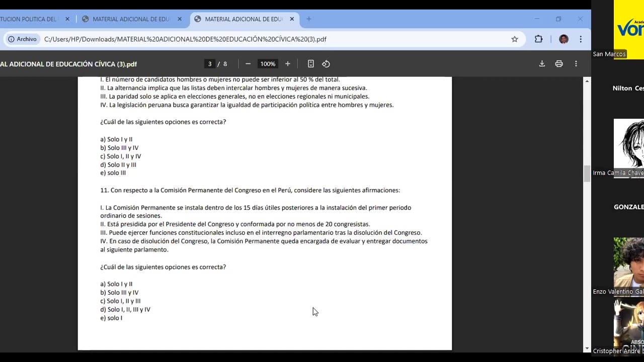The height and width of the screenshot is (362, 644).
Task: Open the Chrome three-dot menu
Action: (581, 39)
